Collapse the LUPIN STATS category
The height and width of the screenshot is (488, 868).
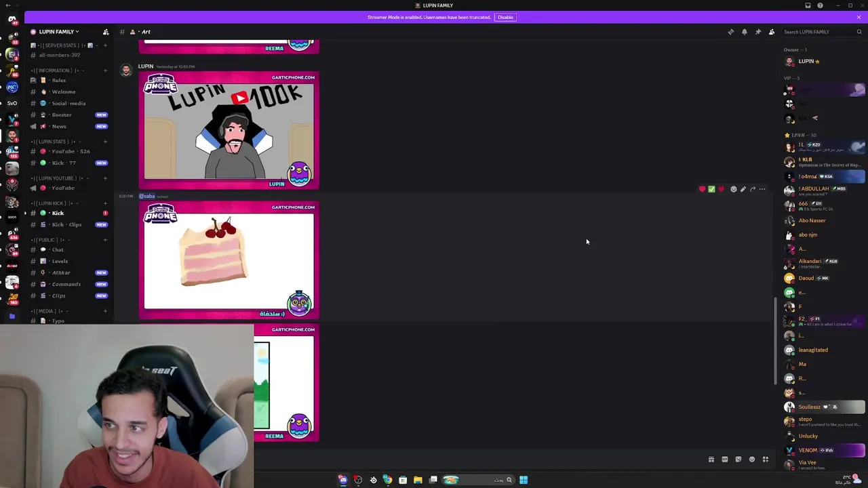coord(54,142)
